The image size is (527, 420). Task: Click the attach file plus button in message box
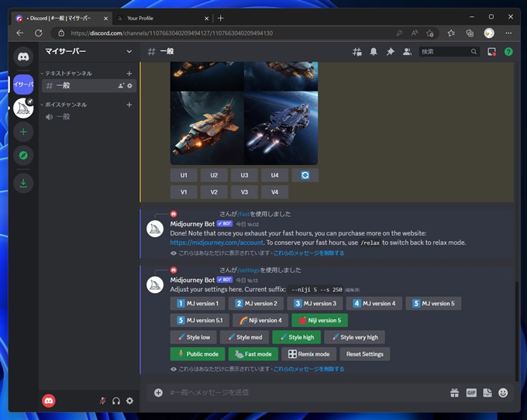(x=158, y=392)
